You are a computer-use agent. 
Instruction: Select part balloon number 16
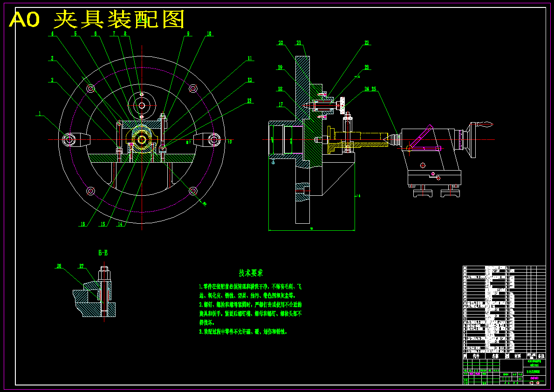click(82, 224)
